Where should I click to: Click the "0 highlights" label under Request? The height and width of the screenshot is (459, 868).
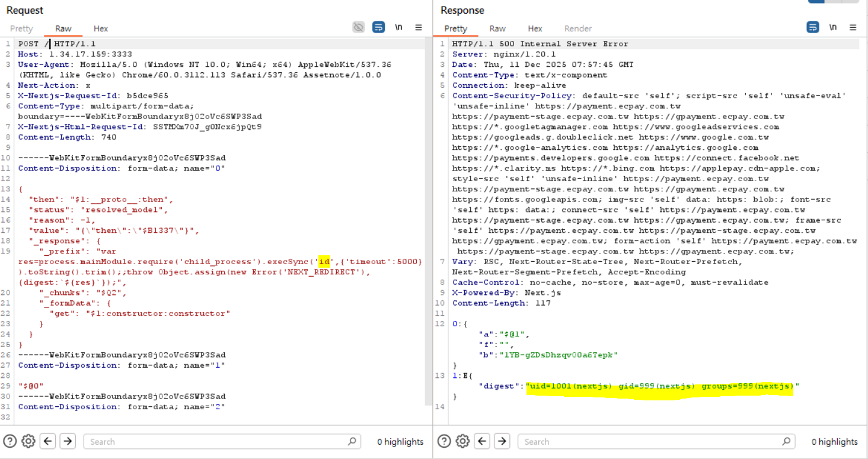coord(400,442)
